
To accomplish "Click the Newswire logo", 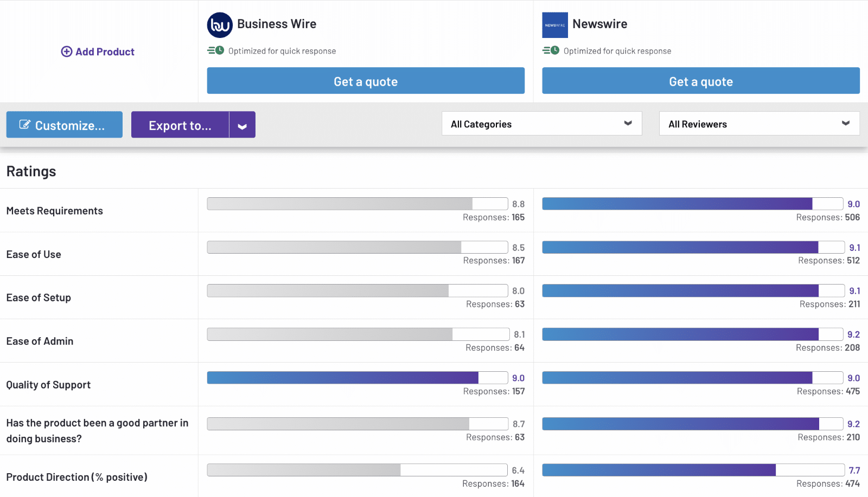I will coord(555,25).
